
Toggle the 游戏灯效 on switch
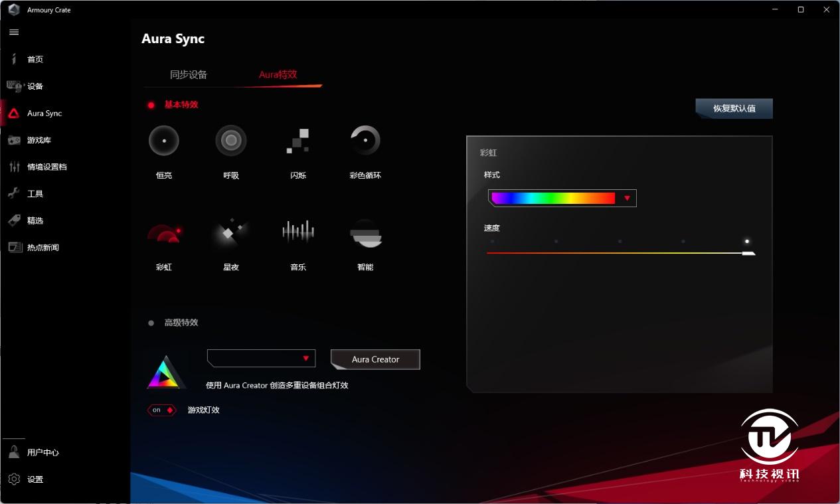click(x=162, y=410)
